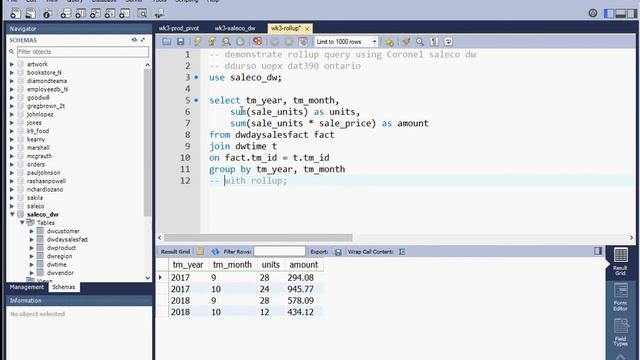The height and width of the screenshot is (360, 640).
Task: Expand the saleco schema
Action: click(x=12, y=206)
